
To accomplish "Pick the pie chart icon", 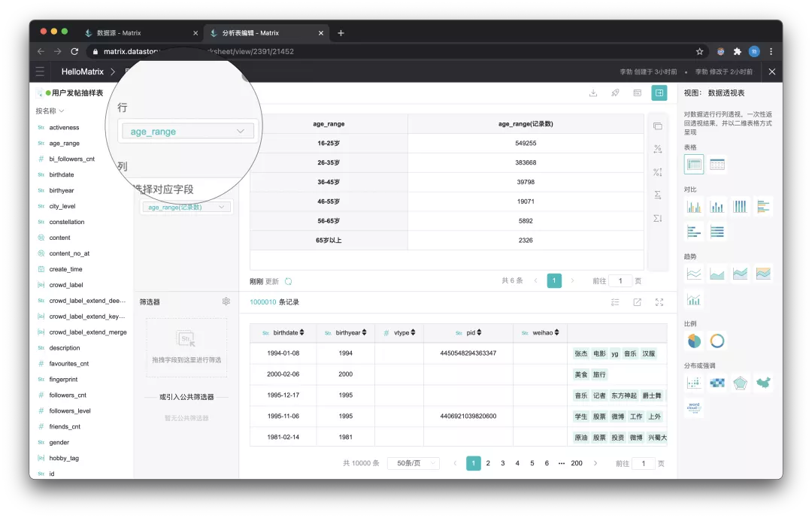I will [694, 341].
